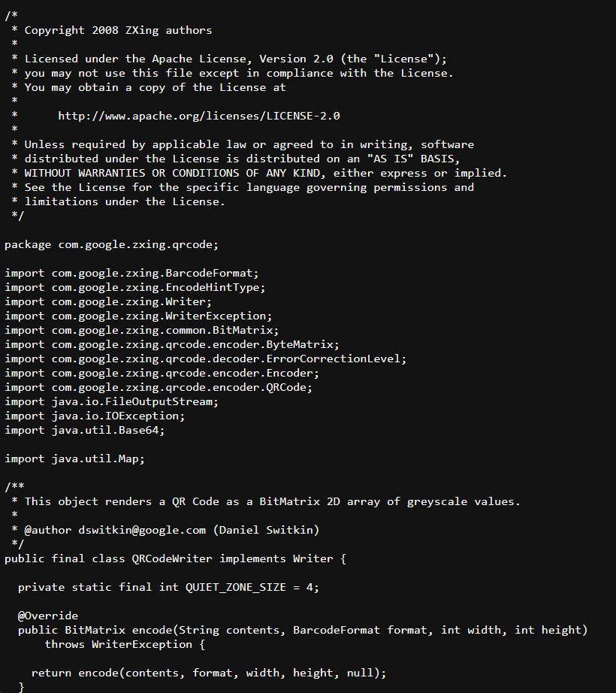Click the dswitkin@google.com author email
Screen dimensions: 616x693
click(142, 530)
